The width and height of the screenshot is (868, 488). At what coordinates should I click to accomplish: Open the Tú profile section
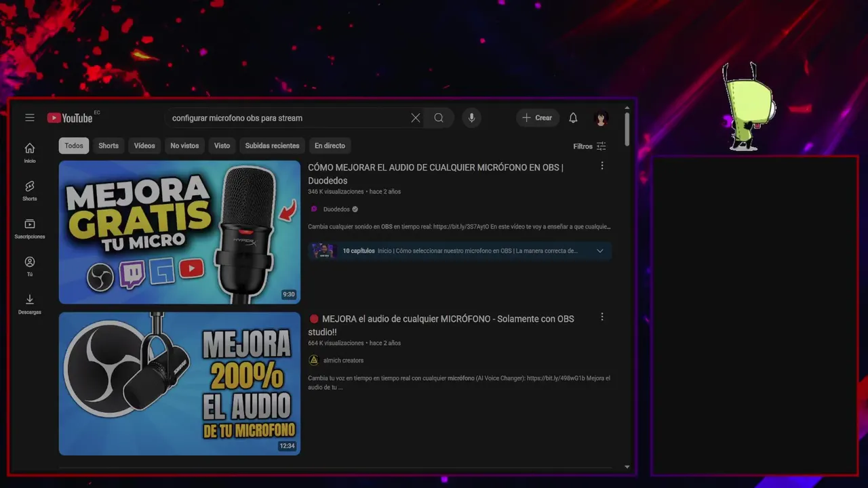30,266
